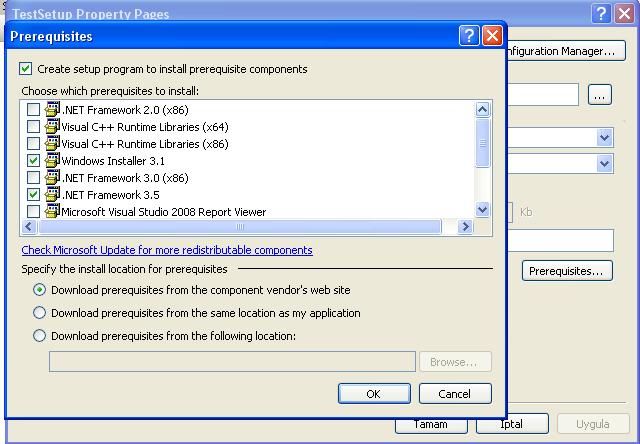Click the prerequisites location path text field
The width and height of the screenshot is (640, 444).
point(232,362)
